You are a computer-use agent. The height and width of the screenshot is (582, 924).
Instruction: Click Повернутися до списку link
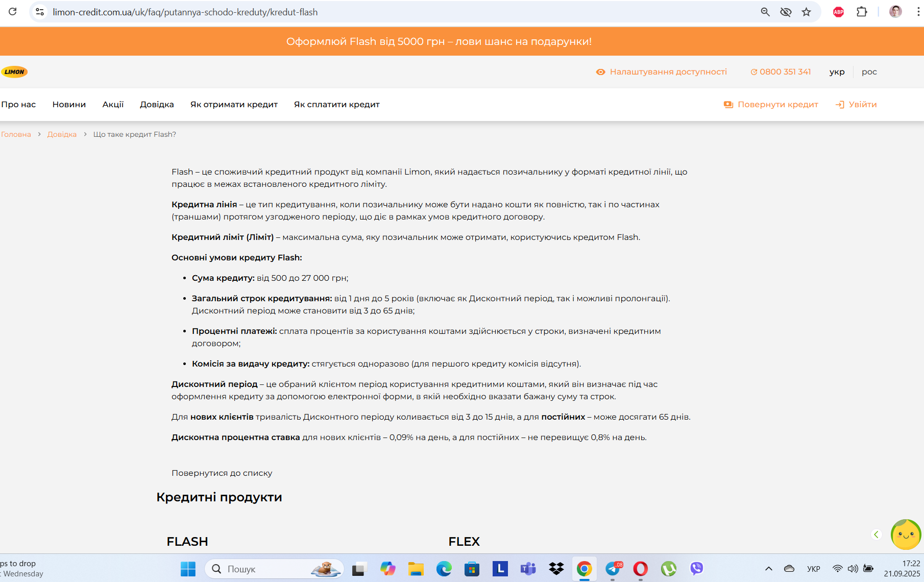click(222, 473)
